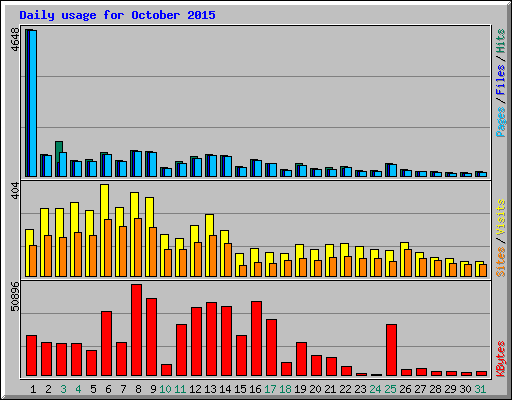Click day 9 on the x-axis
The image size is (512, 400).
pyautogui.click(x=153, y=389)
